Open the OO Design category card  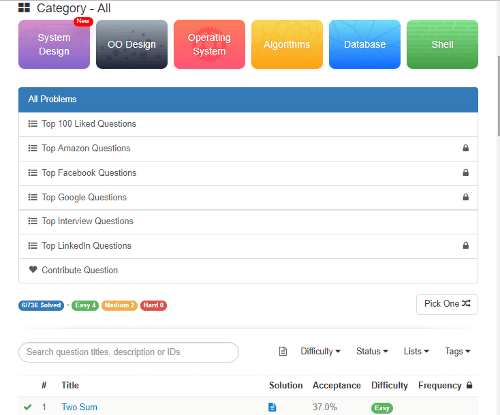(132, 44)
